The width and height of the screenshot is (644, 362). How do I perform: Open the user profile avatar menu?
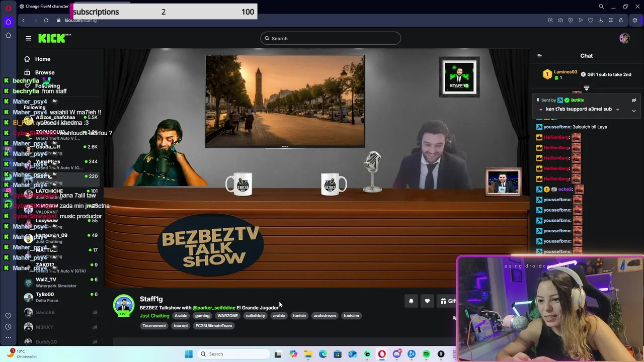coord(624,38)
